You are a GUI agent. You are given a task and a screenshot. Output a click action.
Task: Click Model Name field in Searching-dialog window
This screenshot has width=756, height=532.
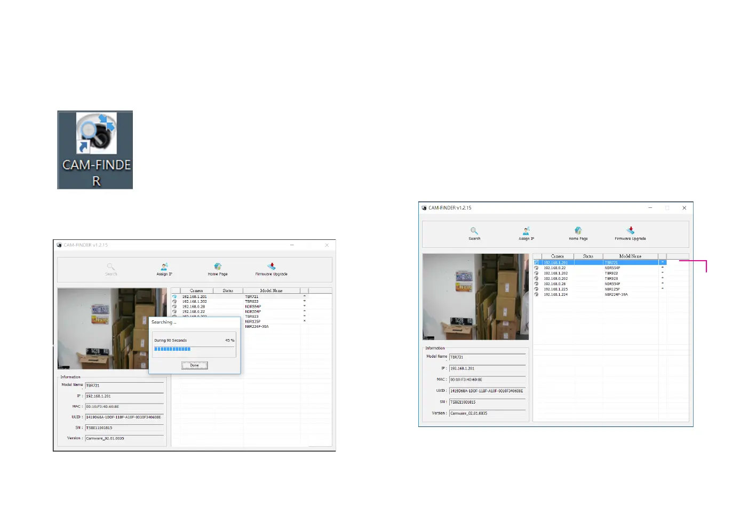pos(124,385)
